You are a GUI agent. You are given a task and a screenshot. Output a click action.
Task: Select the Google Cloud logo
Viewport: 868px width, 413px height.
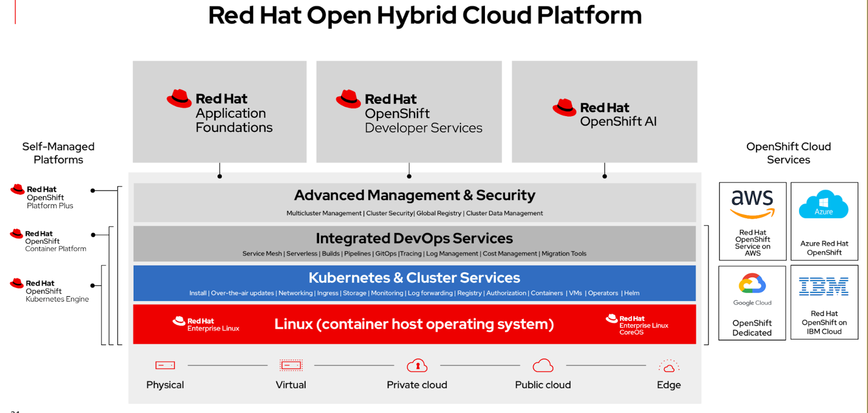[752, 283]
